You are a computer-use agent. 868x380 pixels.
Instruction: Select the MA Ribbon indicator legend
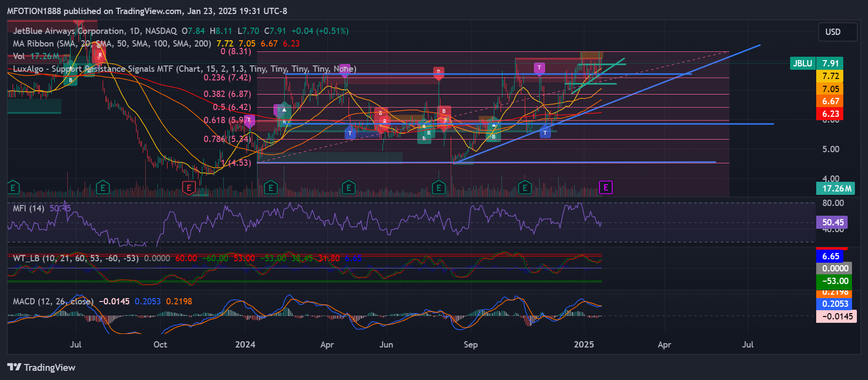pyautogui.click(x=112, y=44)
